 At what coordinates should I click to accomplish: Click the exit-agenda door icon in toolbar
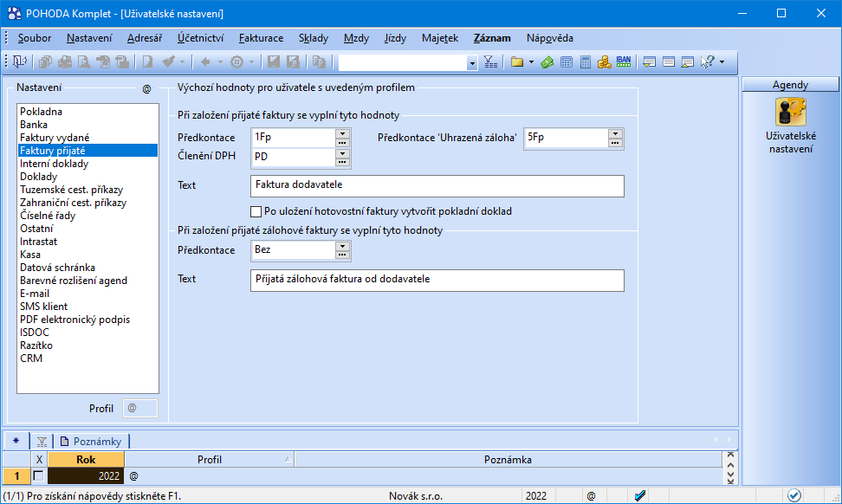click(x=20, y=61)
